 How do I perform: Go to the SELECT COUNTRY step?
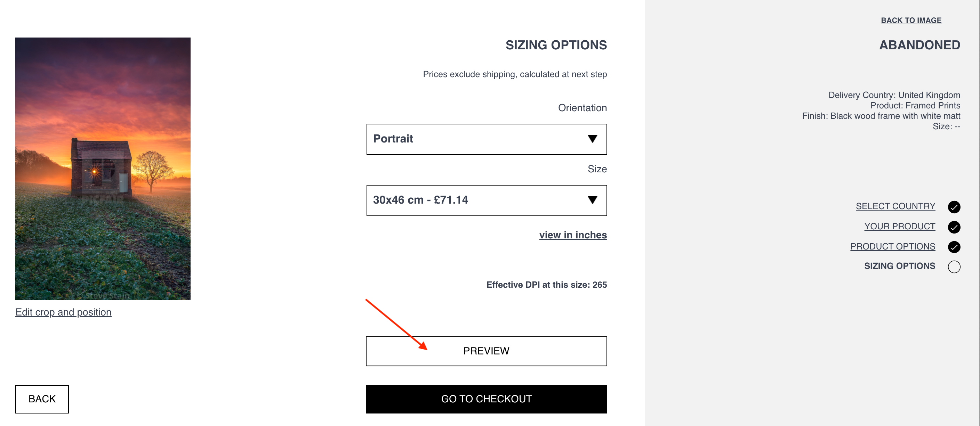point(895,206)
